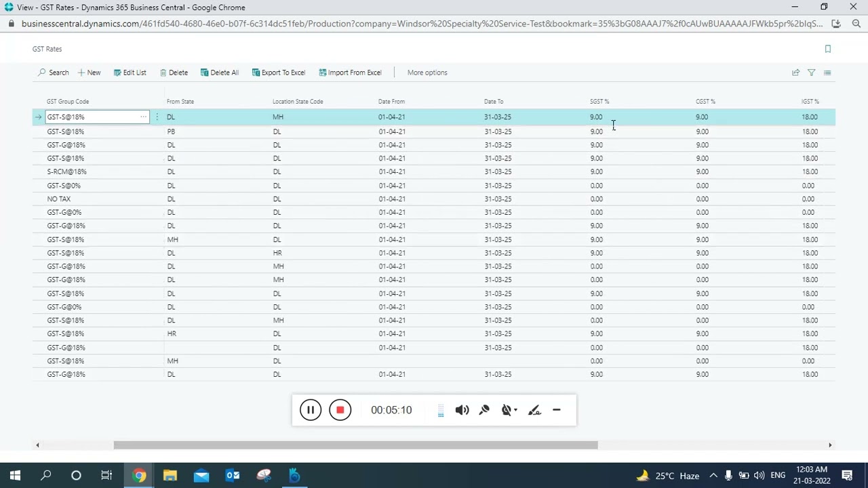Click the bookmark icon on GST Rates page
Image resolution: width=868 pixels, height=488 pixels.
(827, 49)
